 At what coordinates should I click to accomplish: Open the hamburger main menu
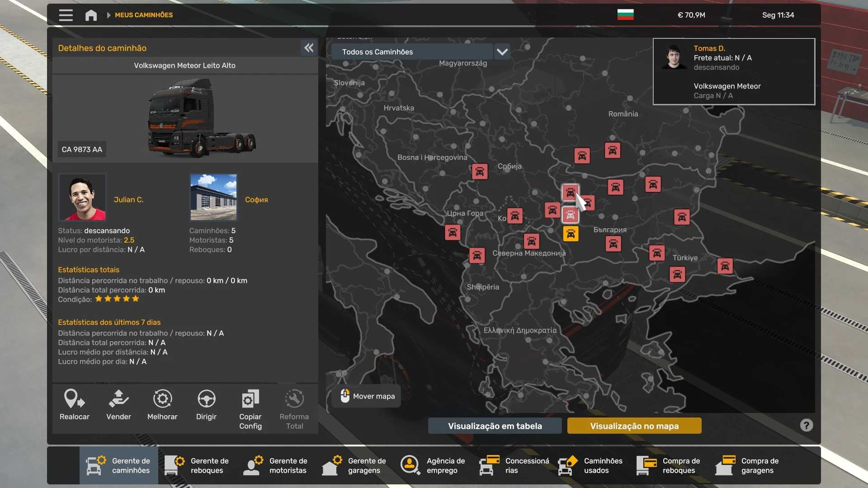click(66, 15)
